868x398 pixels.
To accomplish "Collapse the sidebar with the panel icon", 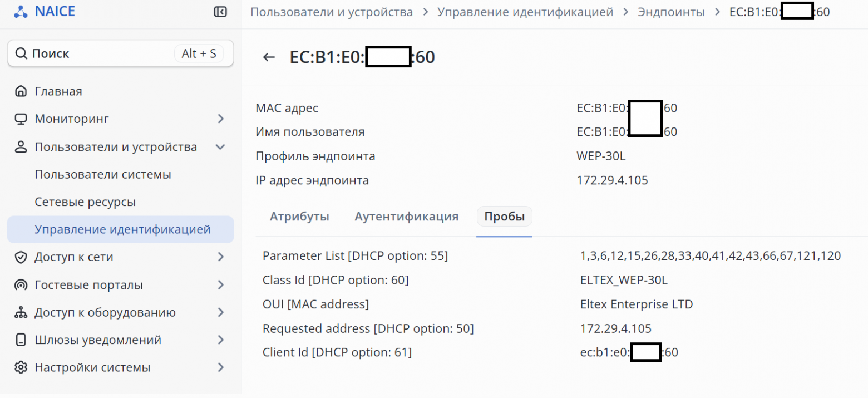I will point(220,12).
